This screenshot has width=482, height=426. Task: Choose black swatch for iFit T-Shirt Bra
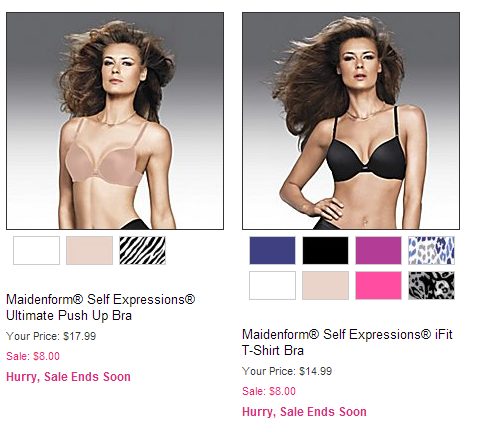(325, 251)
